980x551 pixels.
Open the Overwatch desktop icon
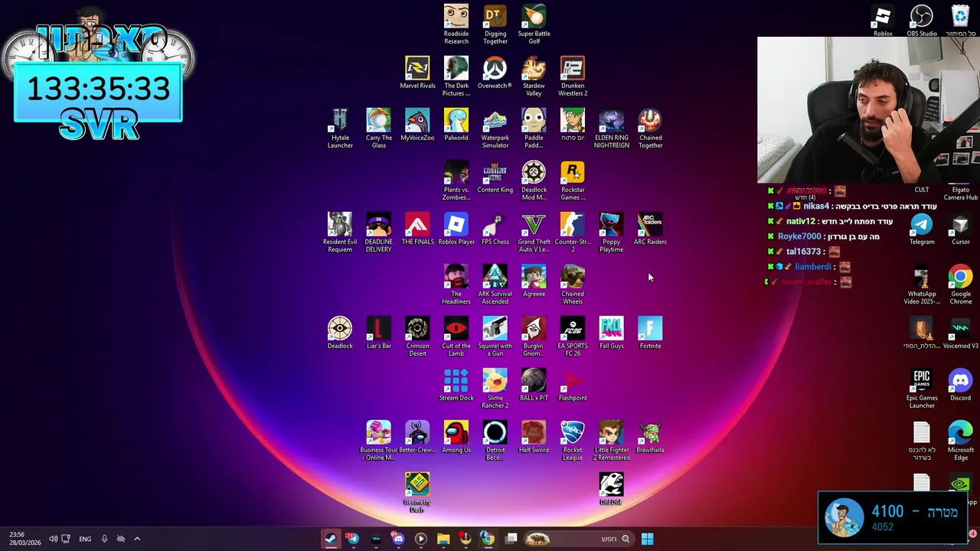tap(495, 73)
